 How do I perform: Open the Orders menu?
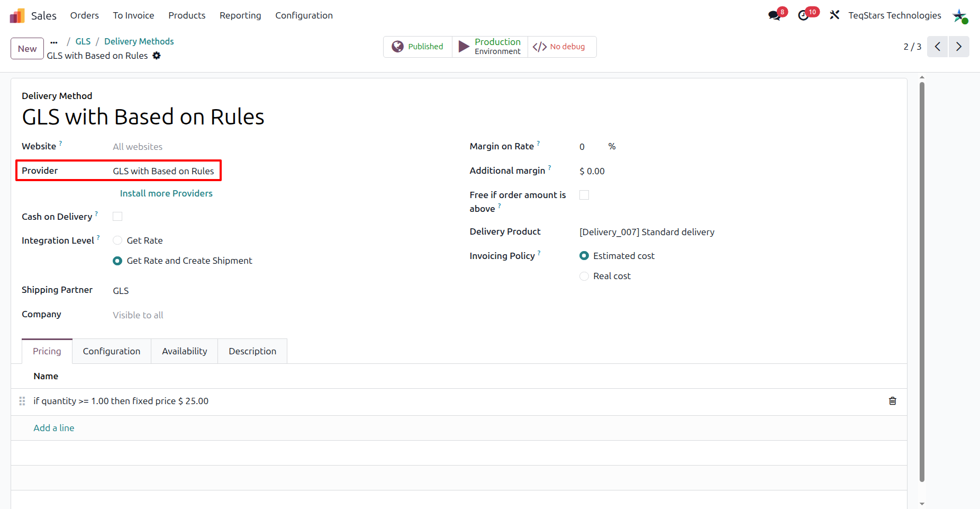84,15
